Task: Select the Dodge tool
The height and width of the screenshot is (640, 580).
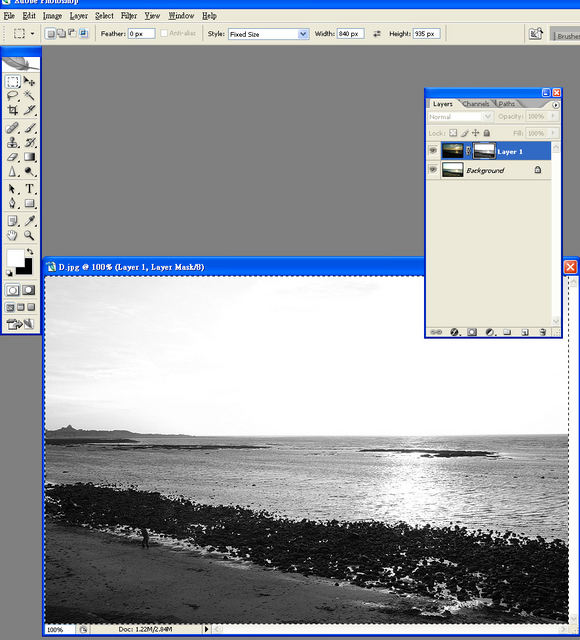Action: point(29,171)
